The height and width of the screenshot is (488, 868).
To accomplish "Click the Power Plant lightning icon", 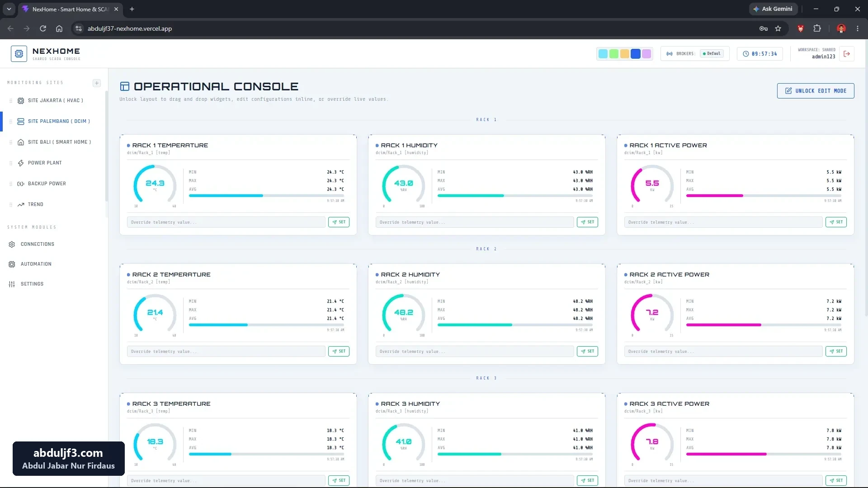I will point(21,163).
